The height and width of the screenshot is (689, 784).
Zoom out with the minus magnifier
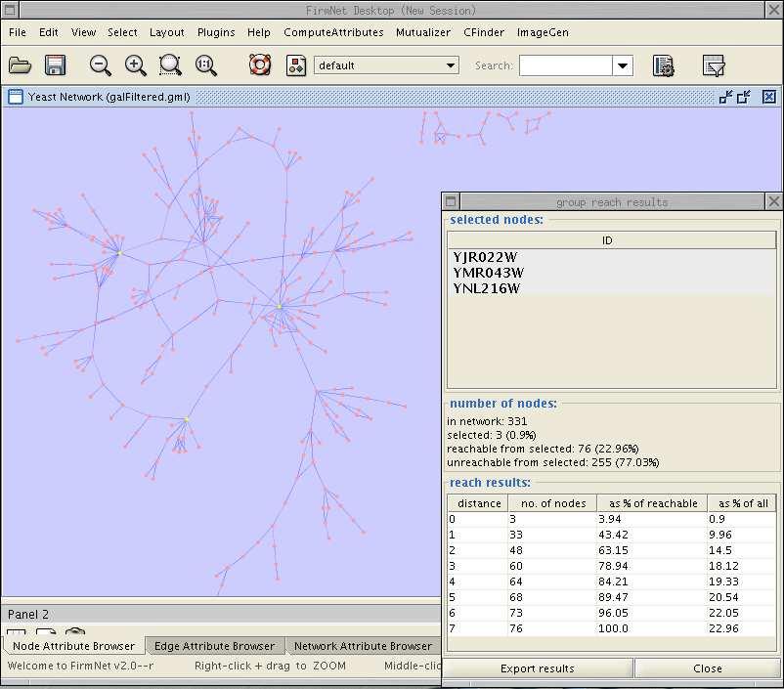click(100, 65)
